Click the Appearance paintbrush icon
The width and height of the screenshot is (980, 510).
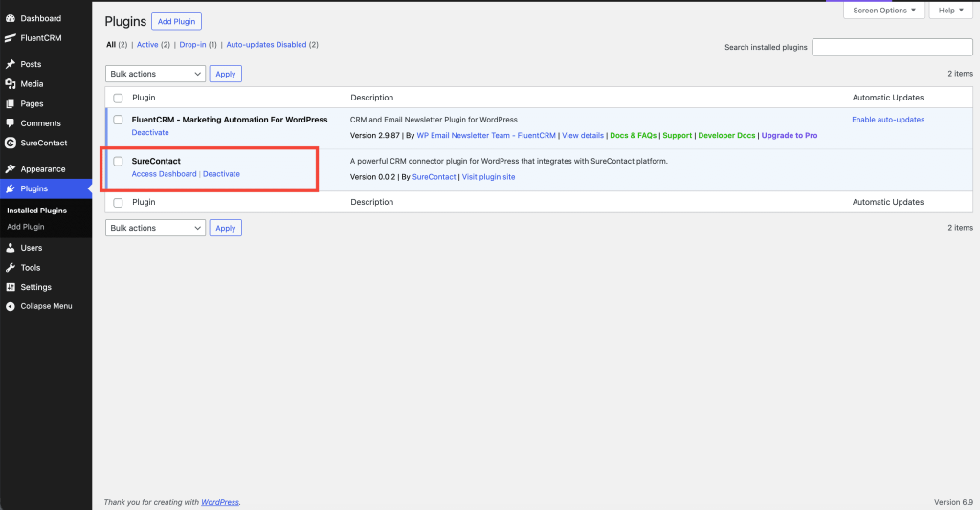(x=10, y=168)
